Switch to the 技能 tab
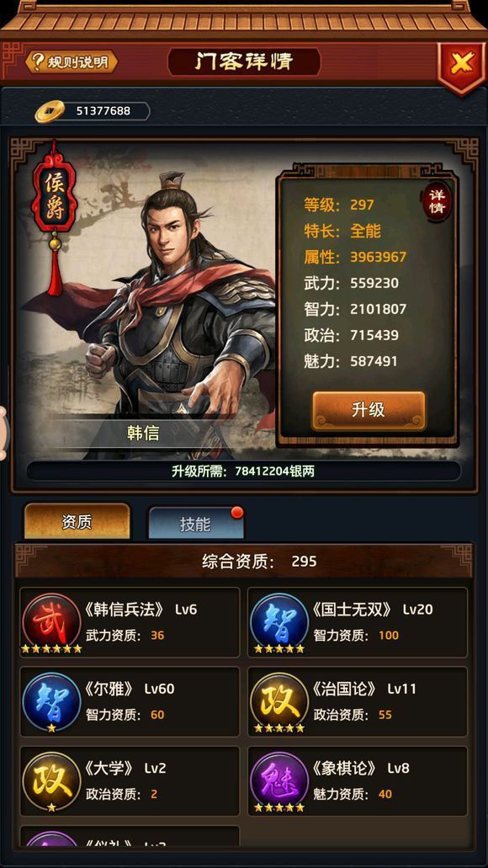 click(195, 523)
